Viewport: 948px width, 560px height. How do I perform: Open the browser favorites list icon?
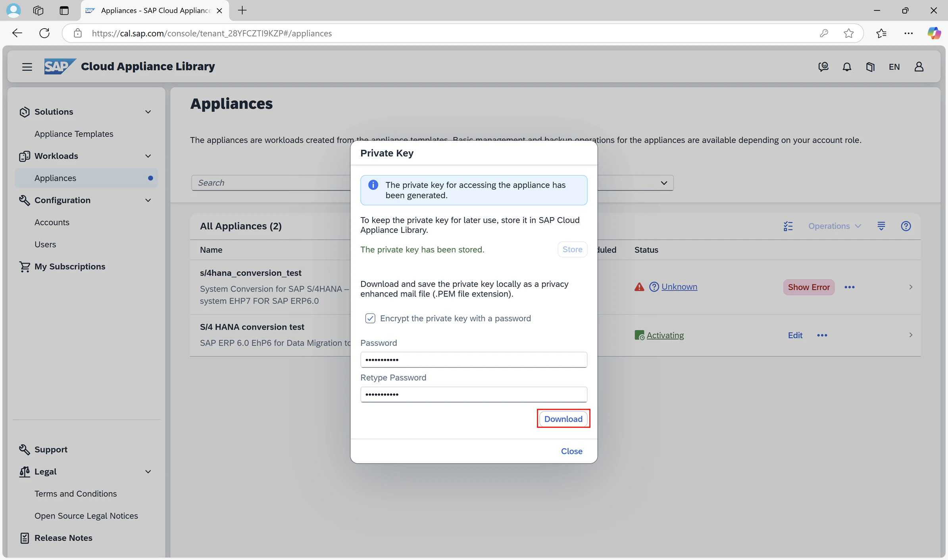point(881,33)
